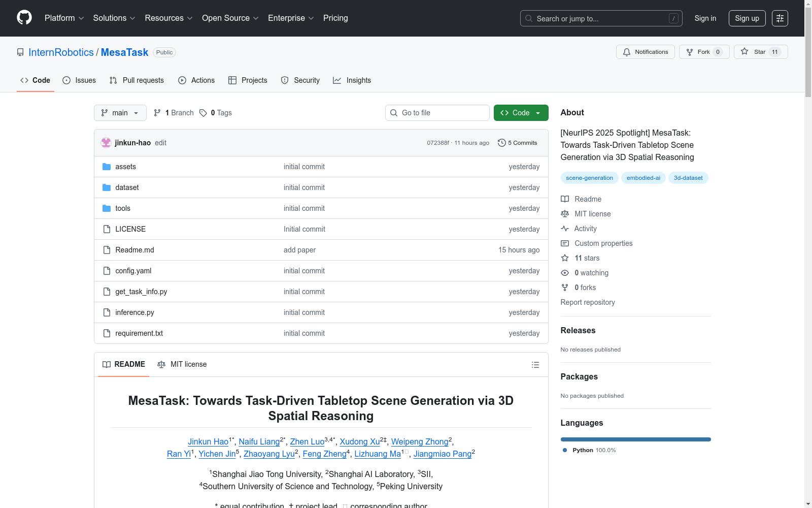Expand the Open Source menu
Image resolution: width=812 pixels, height=508 pixels.
(x=230, y=18)
